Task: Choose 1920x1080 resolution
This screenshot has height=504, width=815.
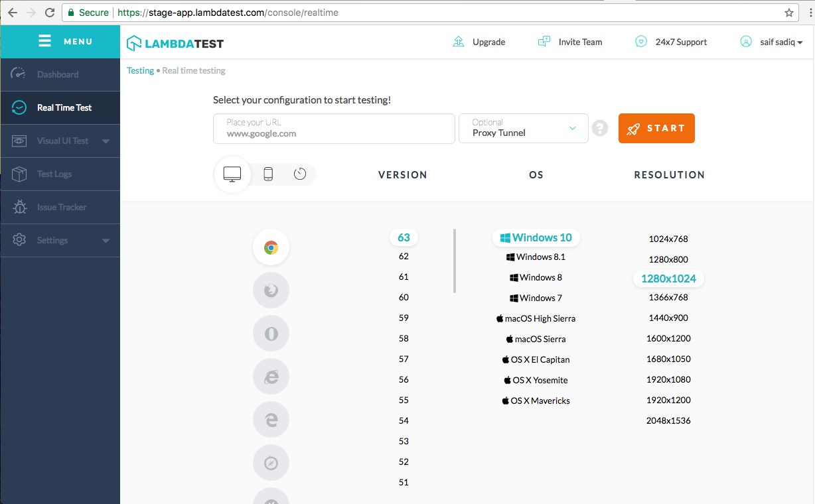Action: pyautogui.click(x=668, y=380)
